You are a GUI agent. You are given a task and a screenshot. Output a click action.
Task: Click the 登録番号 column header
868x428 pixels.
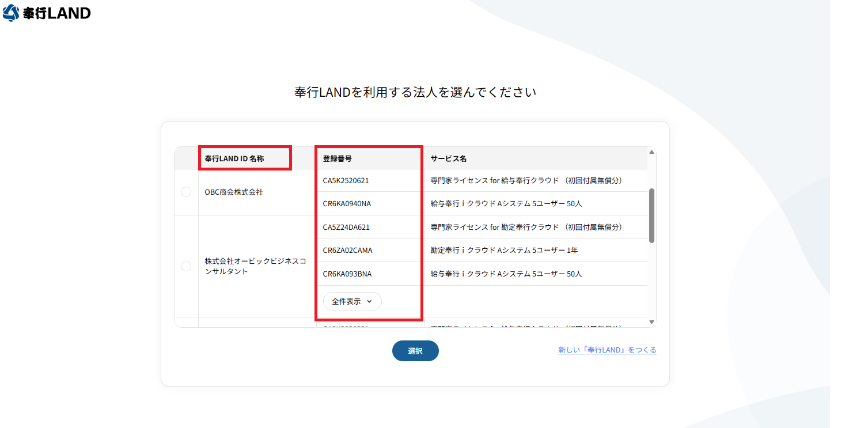point(338,158)
